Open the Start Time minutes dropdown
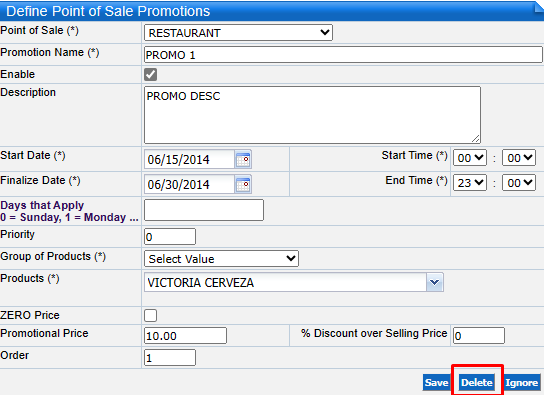The image size is (544, 395). (519, 158)
